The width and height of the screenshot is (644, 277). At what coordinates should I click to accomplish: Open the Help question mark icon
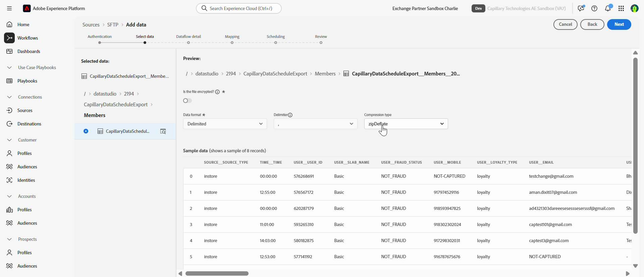pos(594,8)
